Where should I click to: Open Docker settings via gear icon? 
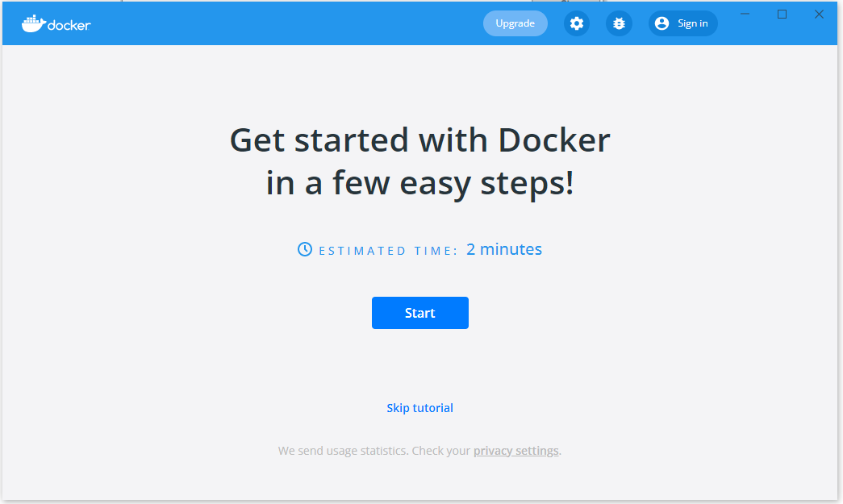(x=576, y=23)
